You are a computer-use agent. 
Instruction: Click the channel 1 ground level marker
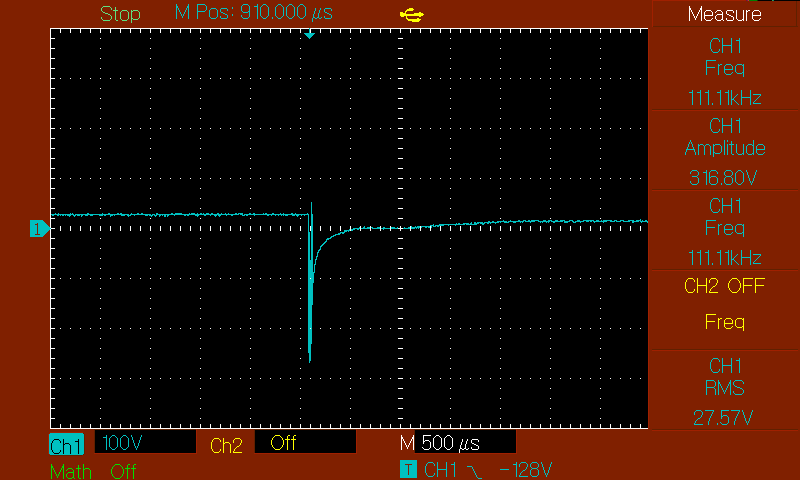(x=39, y=229)
